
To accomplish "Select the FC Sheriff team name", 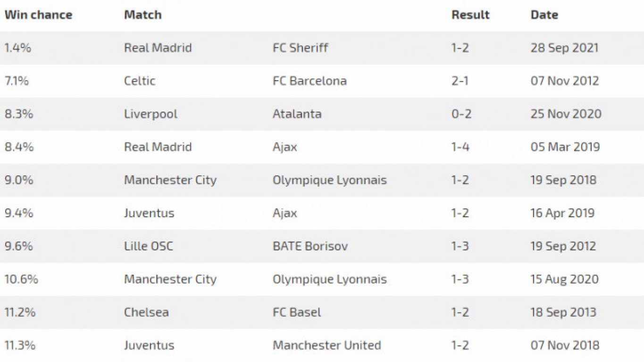I will point(301,48).
